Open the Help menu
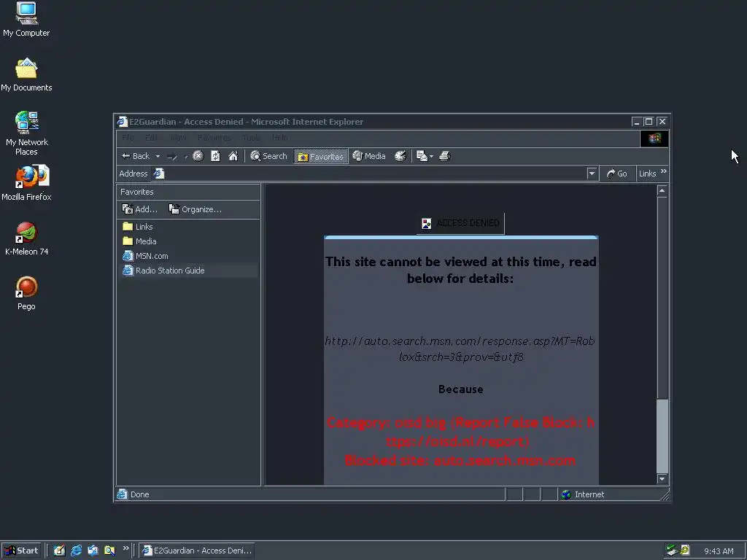Viewport: 747px width, 560px height. pyautogui.click(x=279, y=138)
